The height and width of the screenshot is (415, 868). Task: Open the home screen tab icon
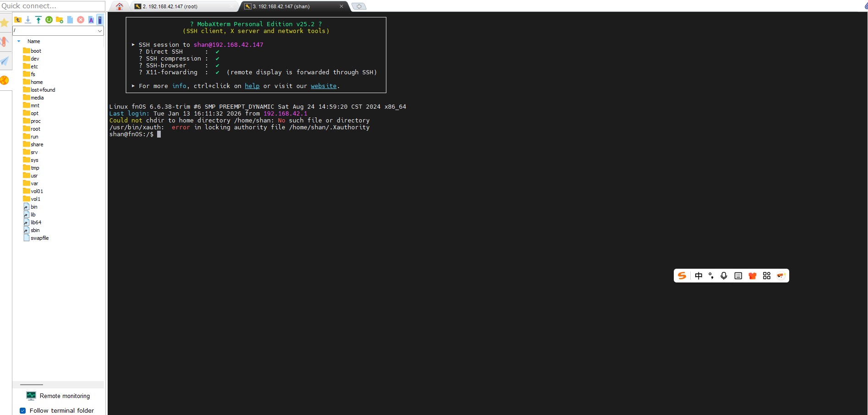coord(120,6)
